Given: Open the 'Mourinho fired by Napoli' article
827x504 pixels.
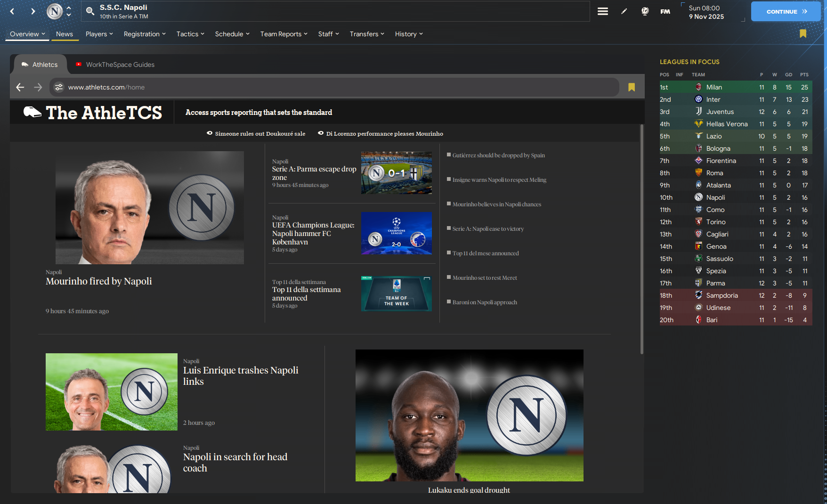Looking at the screenshot, I should 98,281.
